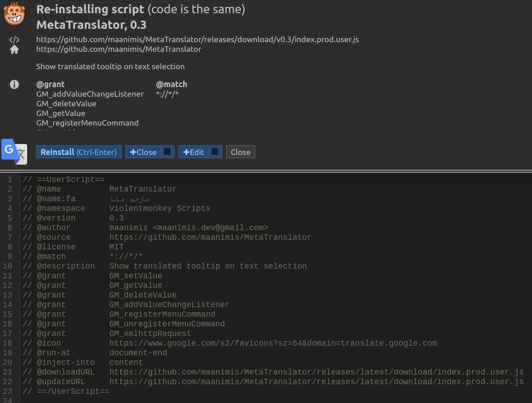Toggle checkbox next to +Close

coord(167,152)
